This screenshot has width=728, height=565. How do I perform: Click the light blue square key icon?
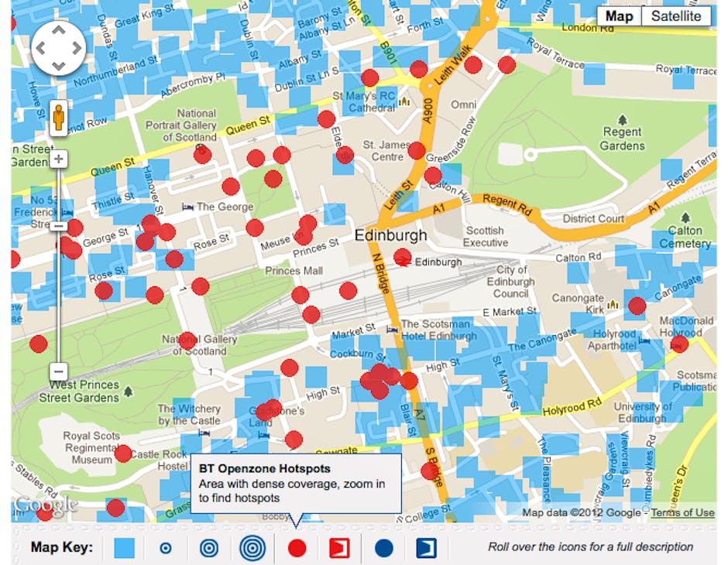point(124,548)
